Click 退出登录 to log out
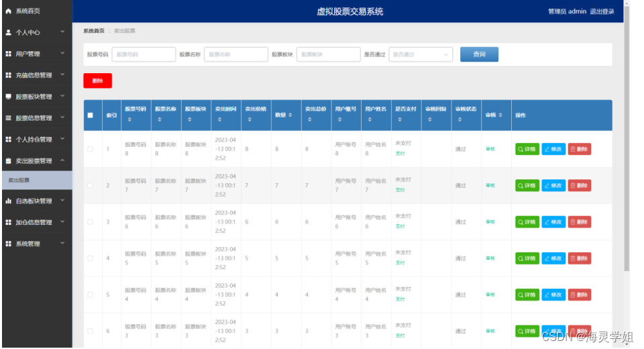Screen dimensions: 644x349 (x=602, y=11)
